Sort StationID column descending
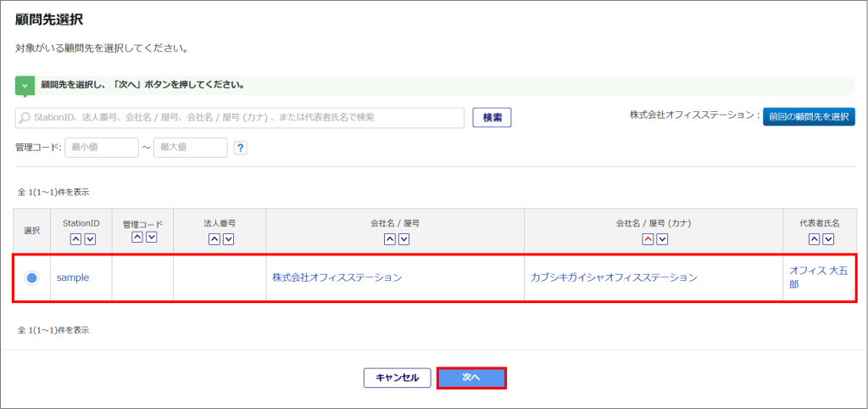Image resolution: width=868 pixels, height=409 pixels. pos(89,239)
